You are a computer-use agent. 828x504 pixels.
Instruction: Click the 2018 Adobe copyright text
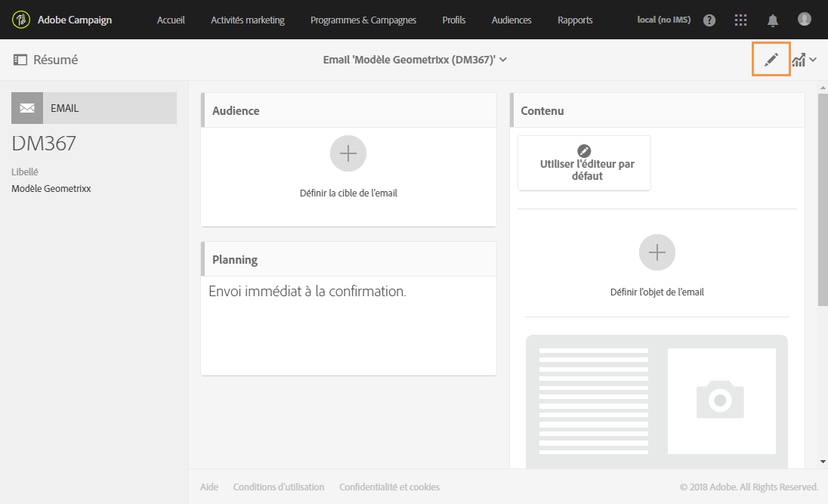pos(749,487)
